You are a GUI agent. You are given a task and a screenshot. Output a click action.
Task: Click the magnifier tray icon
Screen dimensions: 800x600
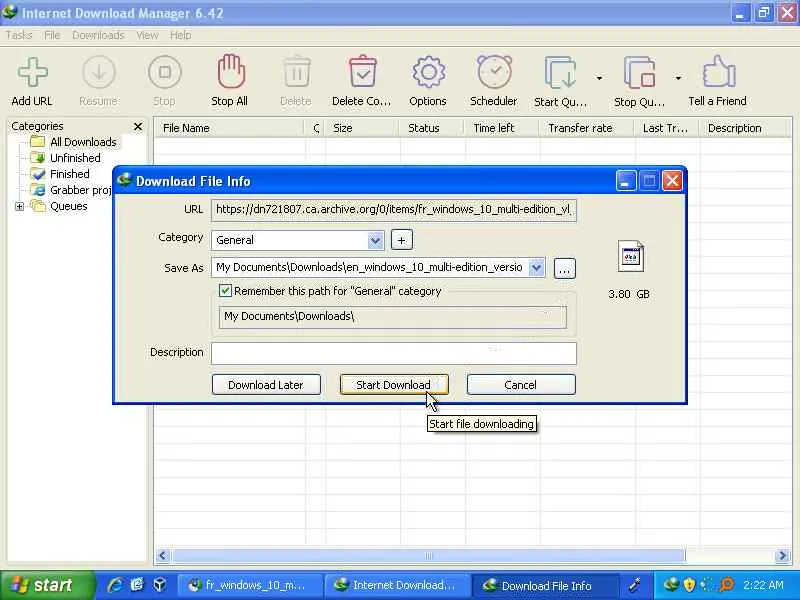pyautogui.click(x=726, y=585)
